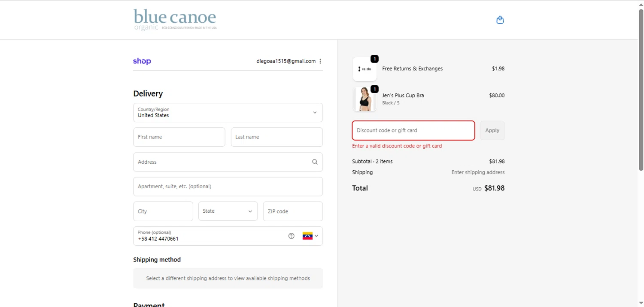Viewport: 644px width, 307px height.
Task: Click the Free Returns & Exchanges item name
Action: [x=412, y=69]
